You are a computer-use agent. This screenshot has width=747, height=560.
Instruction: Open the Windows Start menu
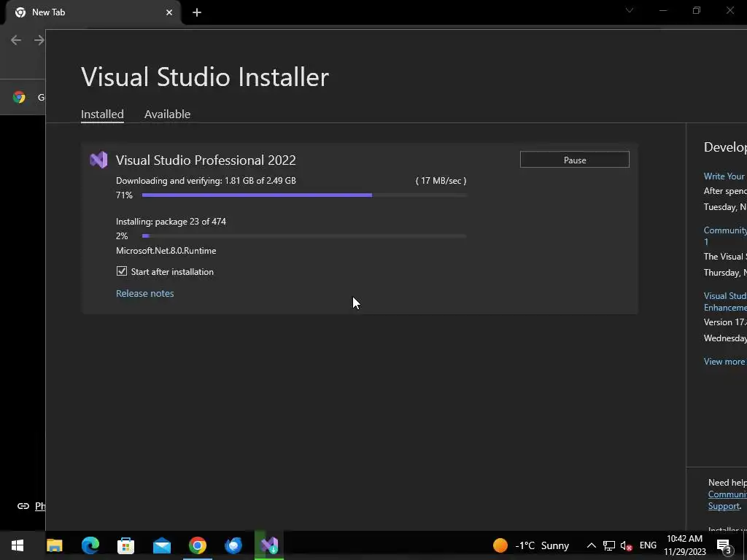[x=18, y=545]
